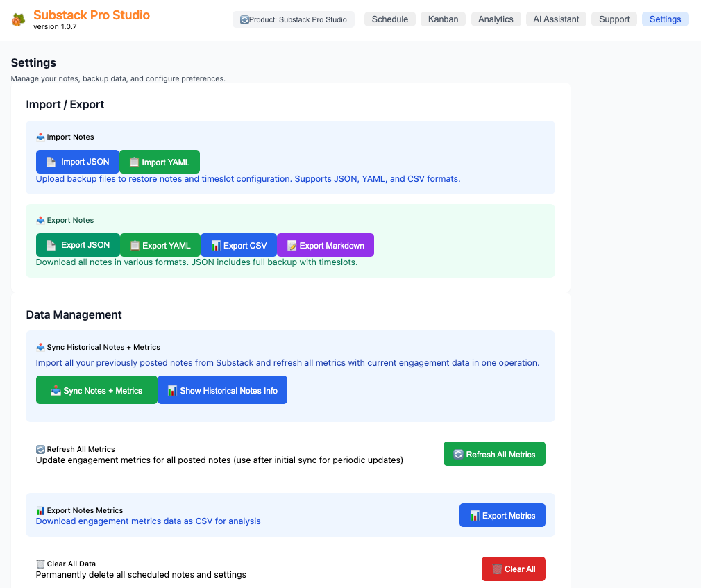Export notes as CSV
The image size is (701, 588).
[x=239, y=245]
